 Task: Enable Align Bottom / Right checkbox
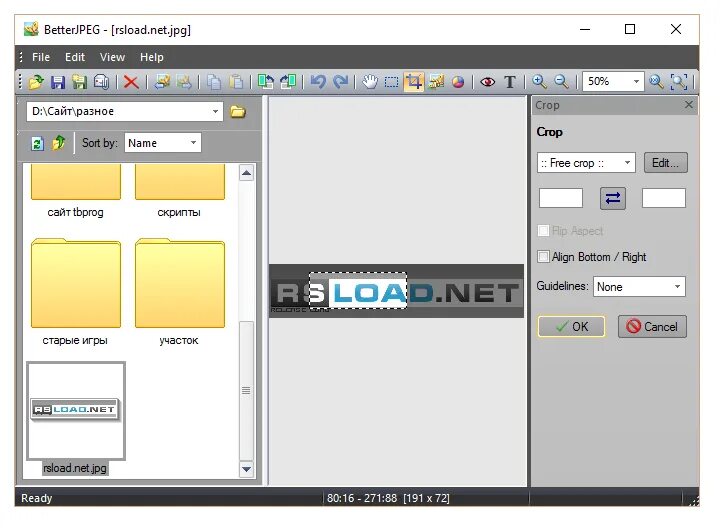(x=543, y=257)
